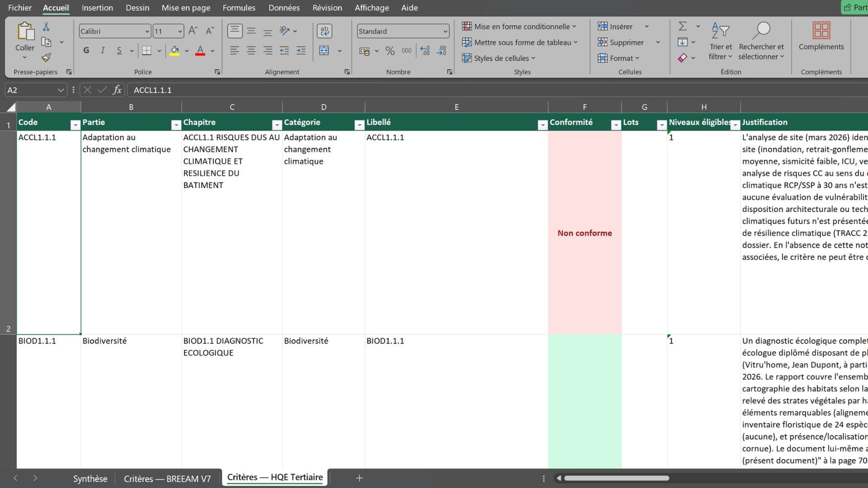Increase font size with the larger A icon
This screenshot has width=868, height=488.
click(x=193, y=31)
